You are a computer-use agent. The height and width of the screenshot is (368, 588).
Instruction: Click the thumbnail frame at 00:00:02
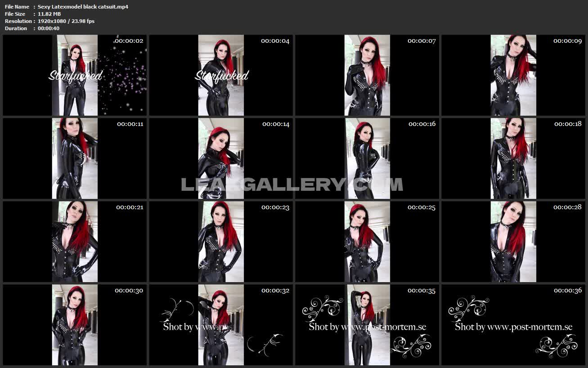pyautogui.click(x=75, y=75)
